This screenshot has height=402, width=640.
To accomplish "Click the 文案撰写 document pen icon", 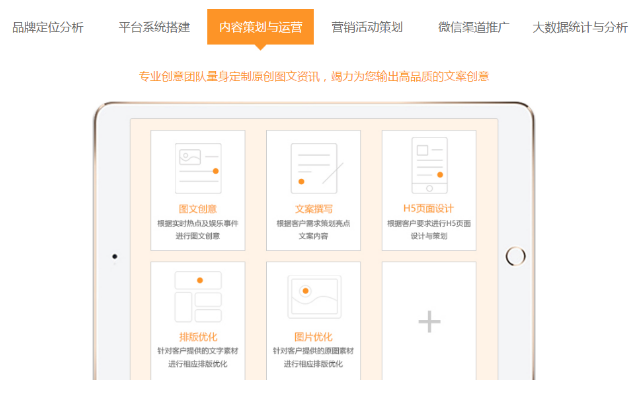I will click(x=317, y=168).
